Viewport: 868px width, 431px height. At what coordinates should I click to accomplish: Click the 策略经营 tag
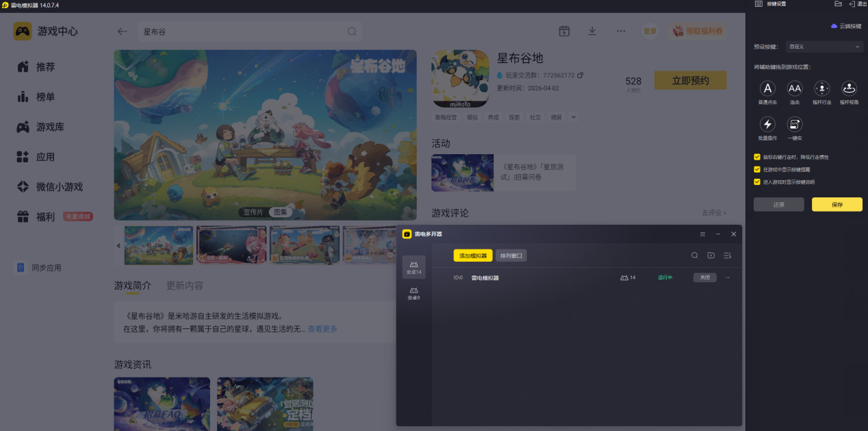coord(445,117)
